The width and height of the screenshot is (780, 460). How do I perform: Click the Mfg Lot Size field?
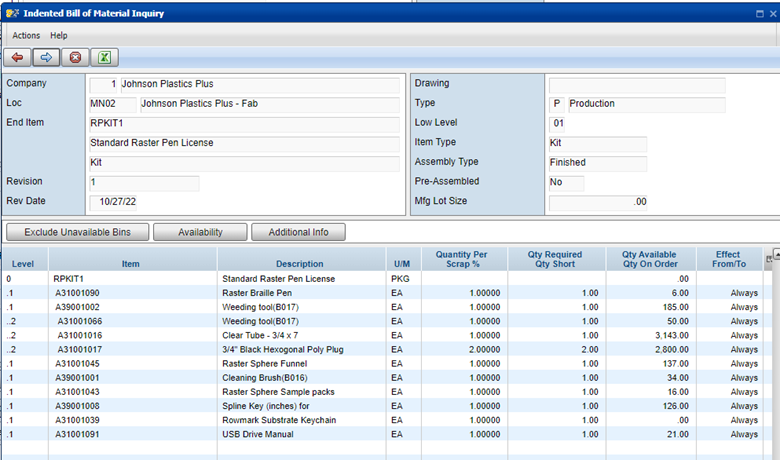(597, 202)
